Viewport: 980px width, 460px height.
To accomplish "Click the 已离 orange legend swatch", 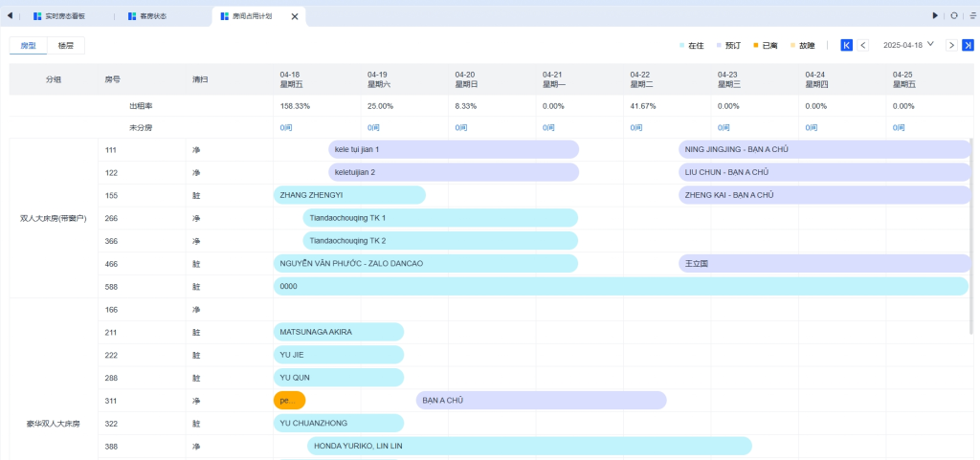I will [755, 45].
